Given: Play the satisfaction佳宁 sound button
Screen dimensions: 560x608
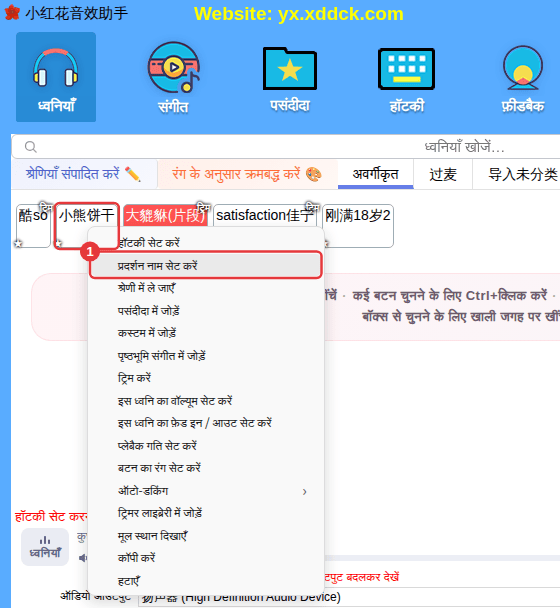Looking at the screenshot, I should tap(265, 216).
